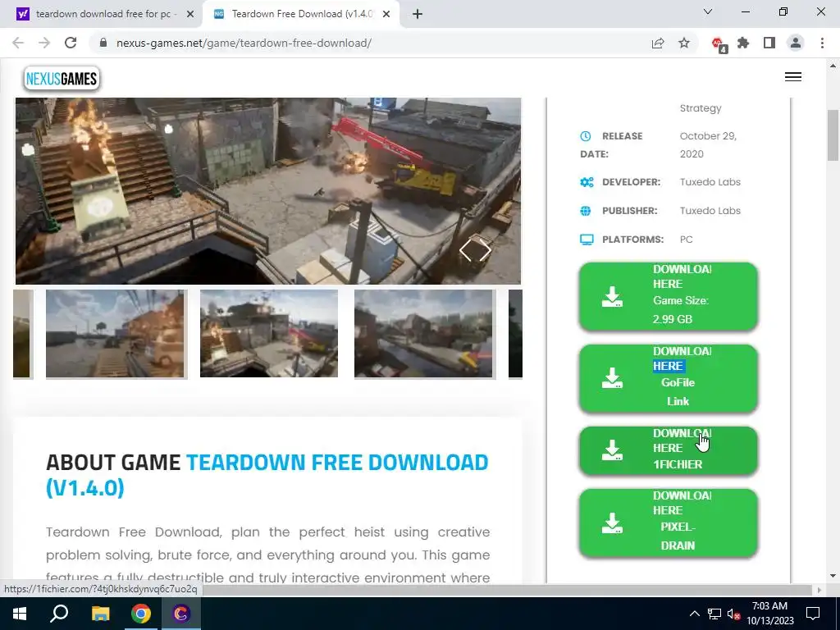Open the tab search dropdown chevron
The height and width of the screenshot is (630, 840).
pos(708,11)
